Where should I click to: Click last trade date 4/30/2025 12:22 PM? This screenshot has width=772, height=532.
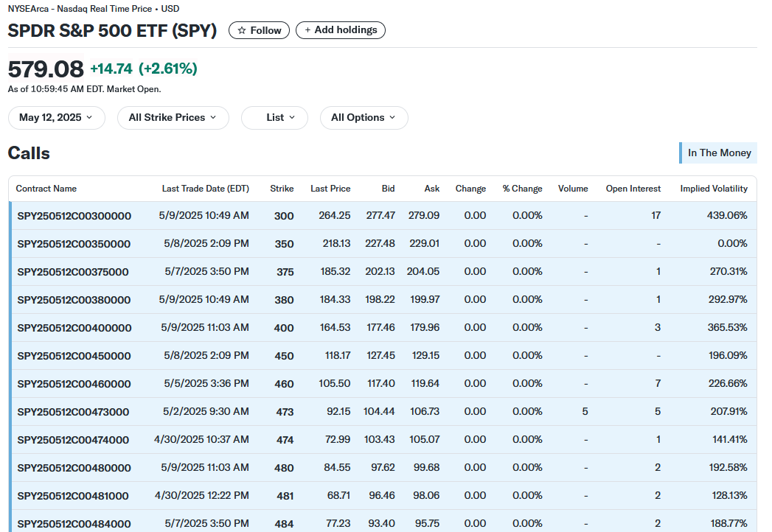(202, 496)
